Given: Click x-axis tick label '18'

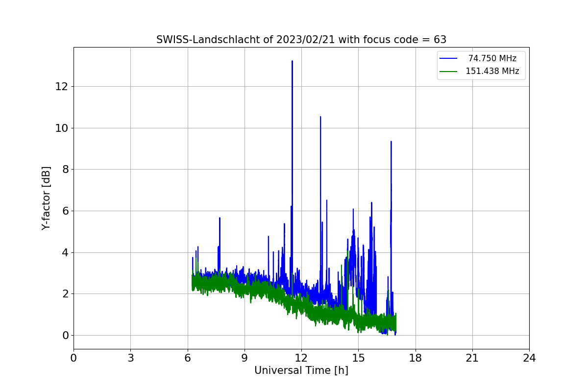Looking at the screenshot, I should (x=416, y=358).
